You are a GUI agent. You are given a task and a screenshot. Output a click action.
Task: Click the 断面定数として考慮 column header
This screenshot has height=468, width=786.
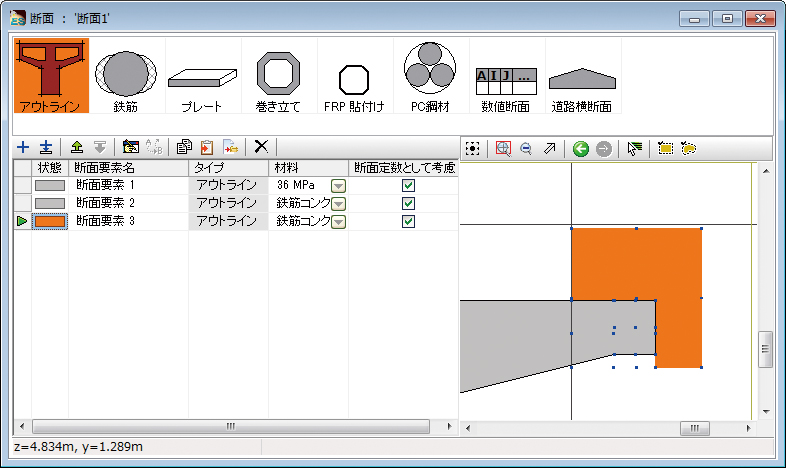[x=404, y=168]
